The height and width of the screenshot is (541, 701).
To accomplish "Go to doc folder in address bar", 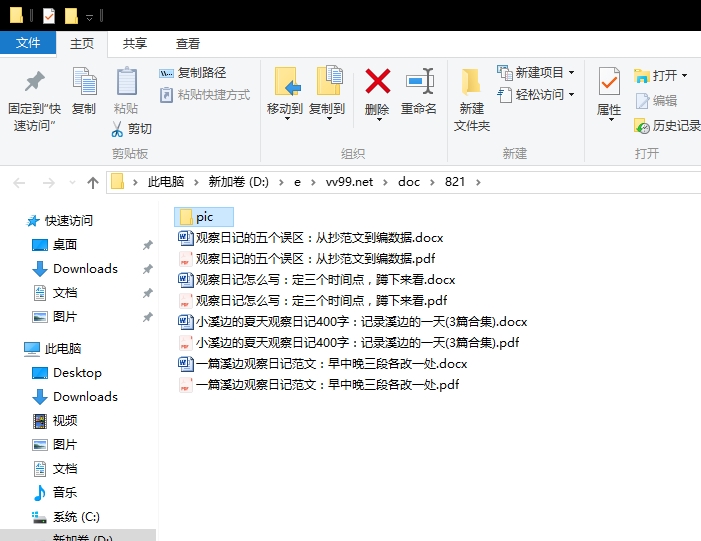I will (409, 182).
